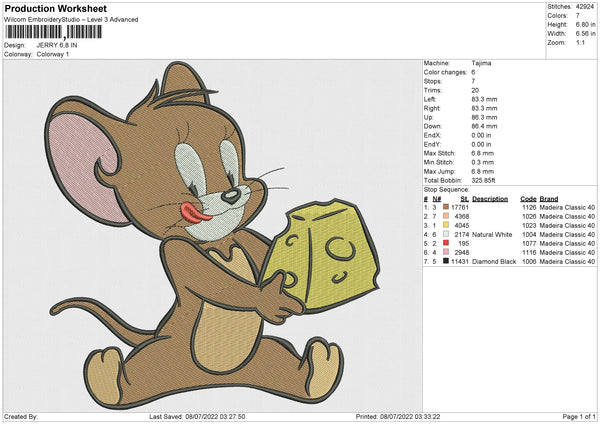Click the 'Diamond Black' description

[x=494, y=261]
